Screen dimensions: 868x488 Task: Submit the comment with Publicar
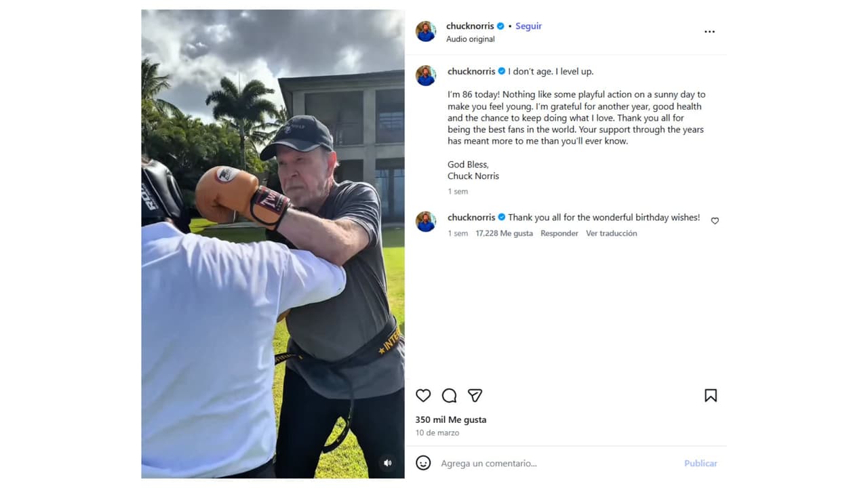coord(701,464)
